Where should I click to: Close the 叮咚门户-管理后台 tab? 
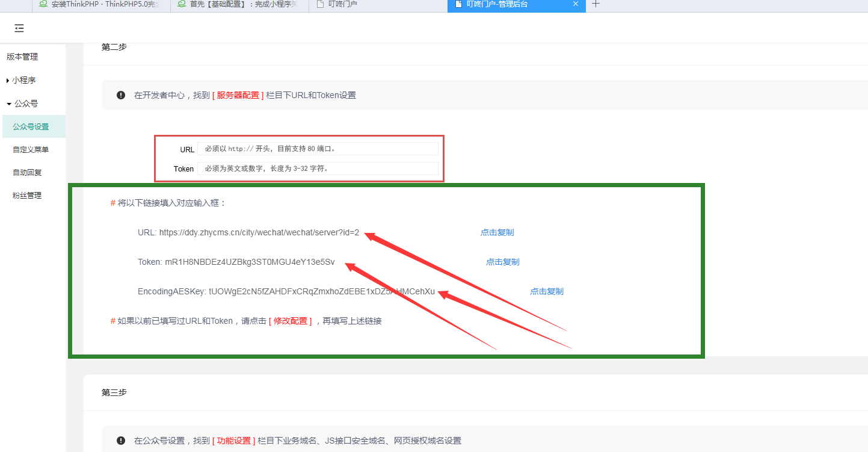click(x=575, y=4)
